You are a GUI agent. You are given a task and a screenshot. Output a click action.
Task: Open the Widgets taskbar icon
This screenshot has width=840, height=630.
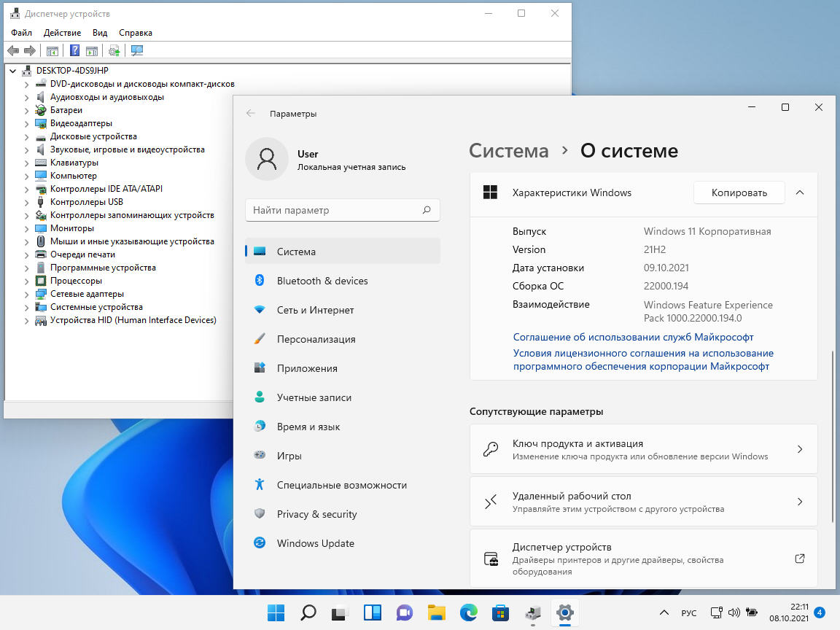coord(372,612)
